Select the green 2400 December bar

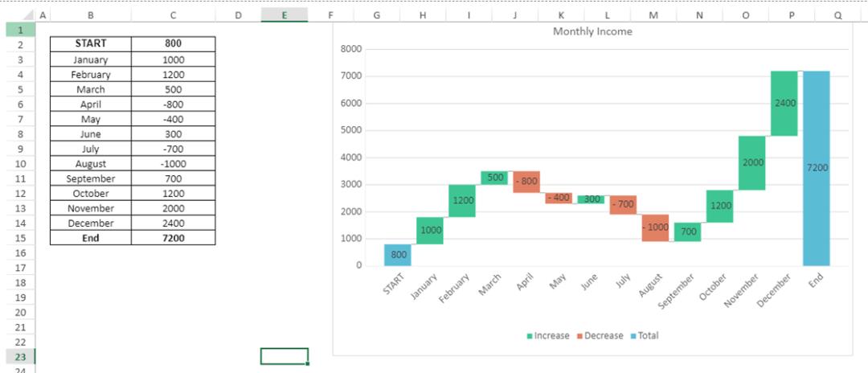coord(784,104)
